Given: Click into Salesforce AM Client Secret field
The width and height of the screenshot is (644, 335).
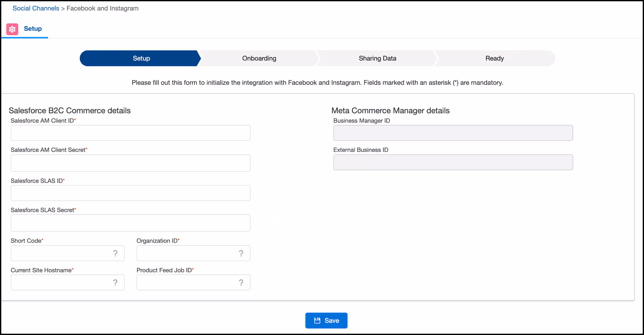Looking at the screenshot, I should click(131, 163).
